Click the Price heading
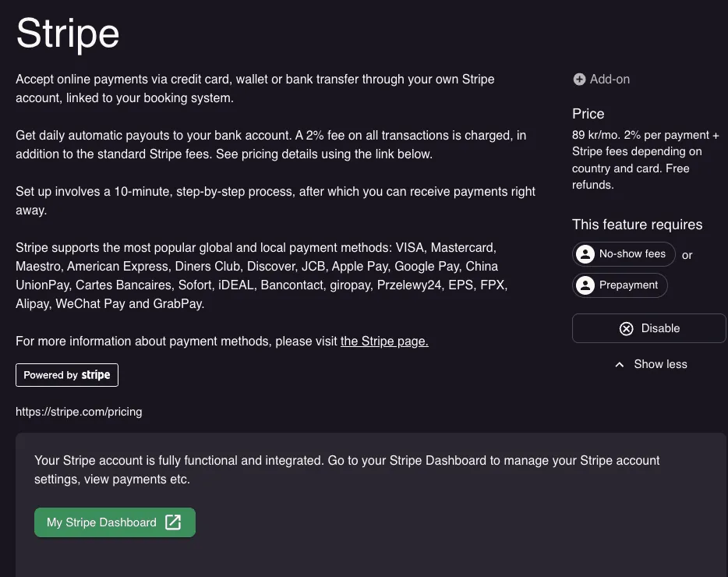 point(588,114)
